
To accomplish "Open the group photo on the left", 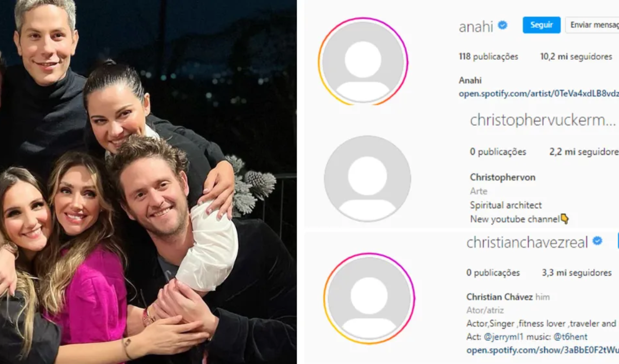I will click(x=149, y=182).
